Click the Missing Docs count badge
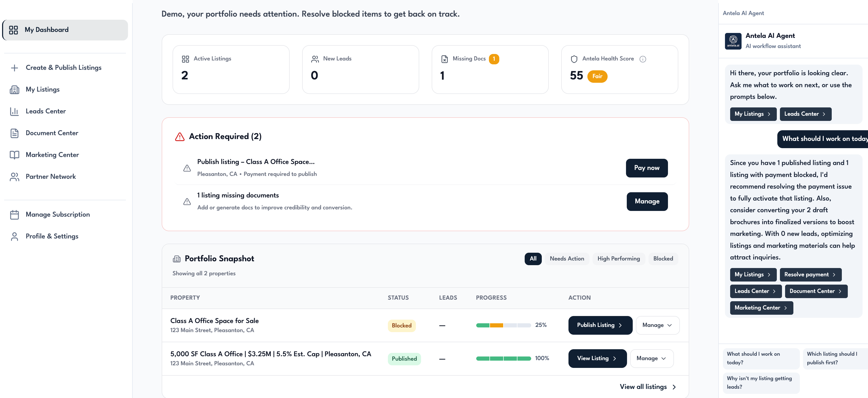 (494, 59)
